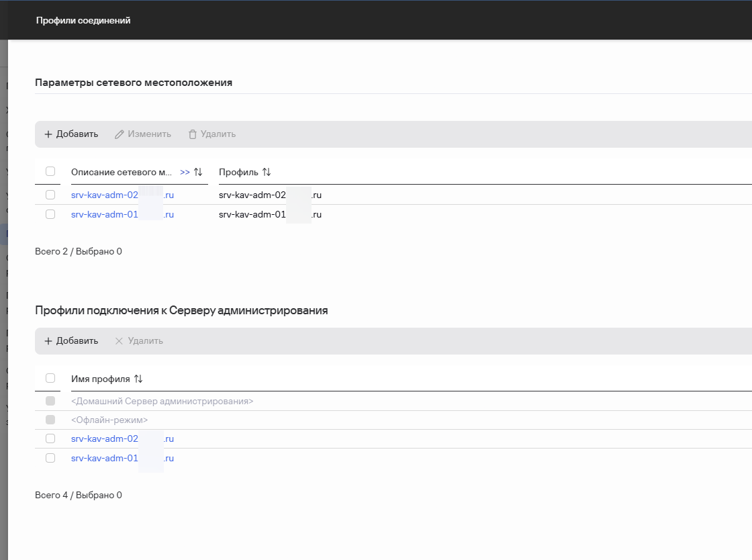The image size is (752, 560).
Task: Check the srv-kav-adm-01 connection profile row
Action: pyautogui.click(x=50, y=459)
